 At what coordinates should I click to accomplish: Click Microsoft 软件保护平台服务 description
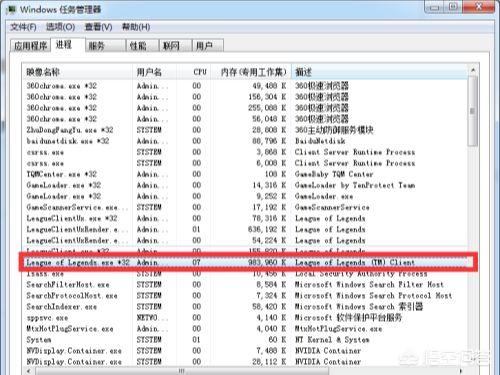[x=348, y=317]
